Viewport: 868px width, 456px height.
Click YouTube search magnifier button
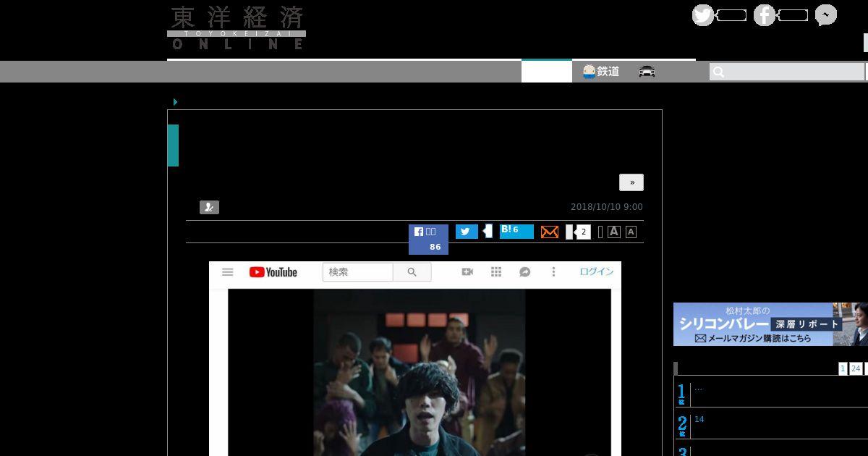point(412,272)
